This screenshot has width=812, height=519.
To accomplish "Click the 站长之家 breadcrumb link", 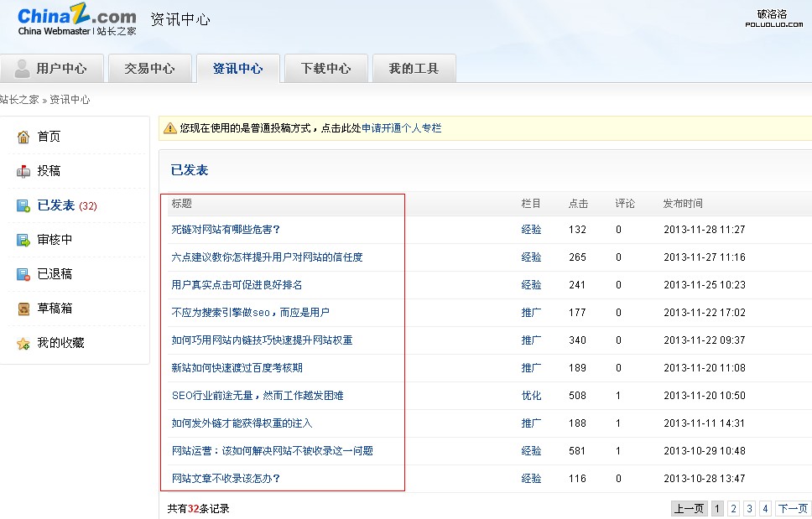I will (x=19, y=99).
